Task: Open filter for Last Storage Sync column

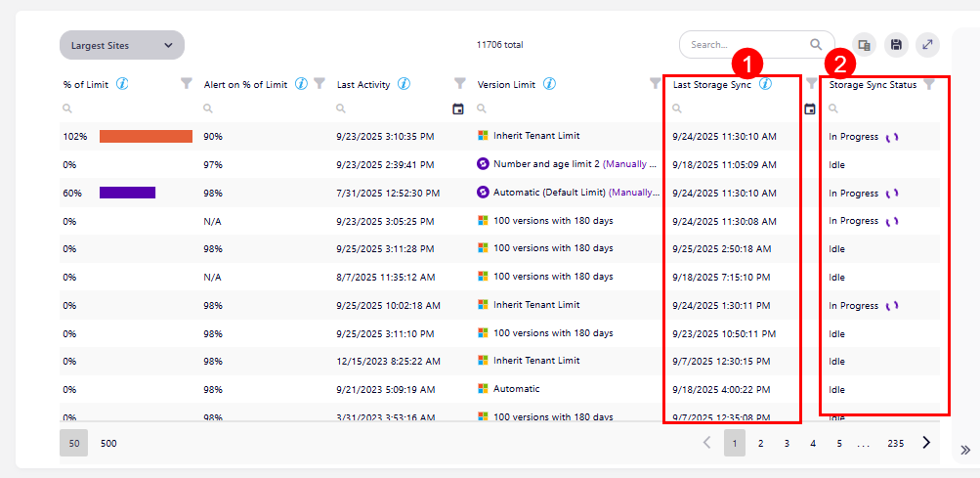Action: pos(811,83)
